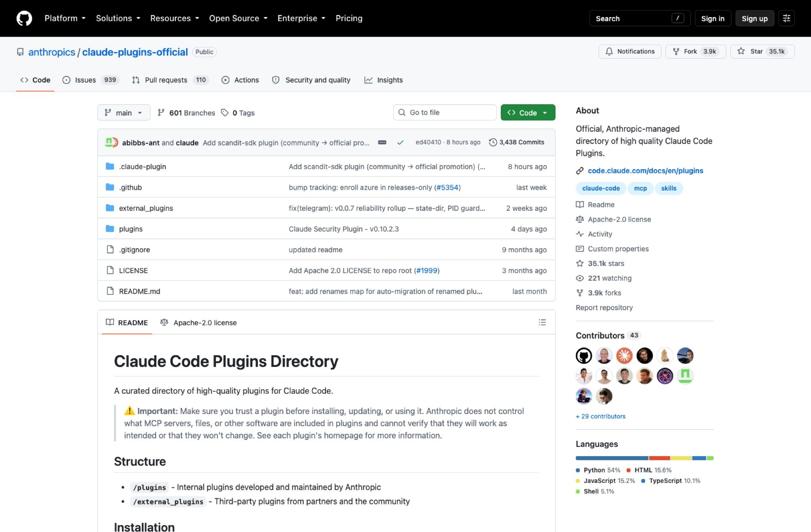Click the yellow JavaScript segment in languages bar
This screenshot has height=532, width=811.
point(681,458)
